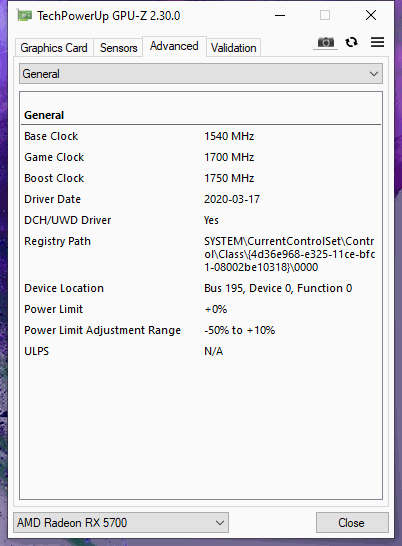Go to the Validation tab
The width and height of the screenshot is (402, 546).
pos(234,48)
